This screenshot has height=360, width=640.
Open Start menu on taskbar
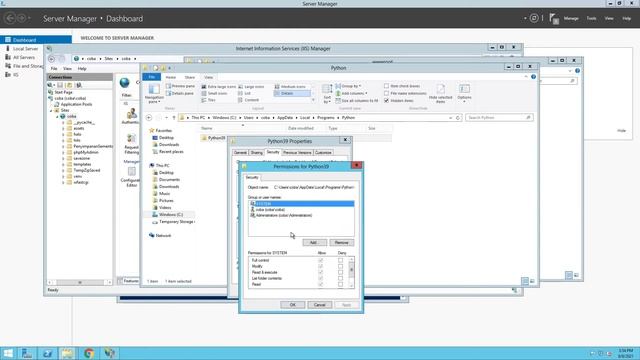[8, 353]
